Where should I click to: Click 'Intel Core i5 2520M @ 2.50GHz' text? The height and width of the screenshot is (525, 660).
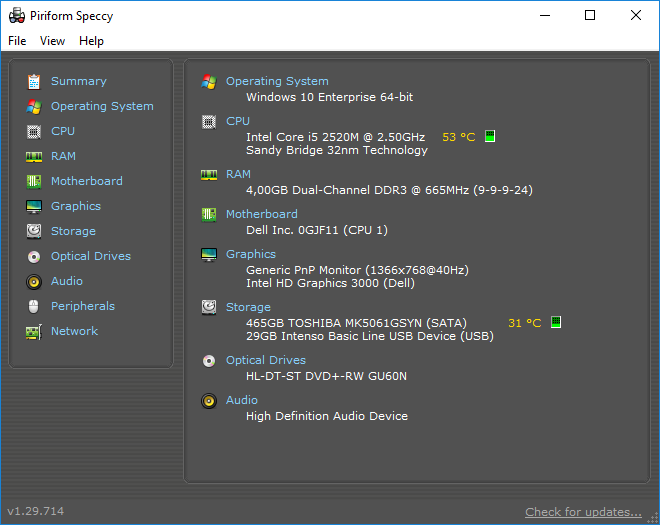tap(335, 137)
